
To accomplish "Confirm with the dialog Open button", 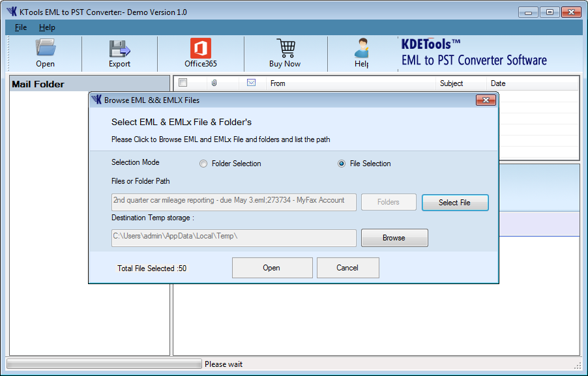I will 272,268.
